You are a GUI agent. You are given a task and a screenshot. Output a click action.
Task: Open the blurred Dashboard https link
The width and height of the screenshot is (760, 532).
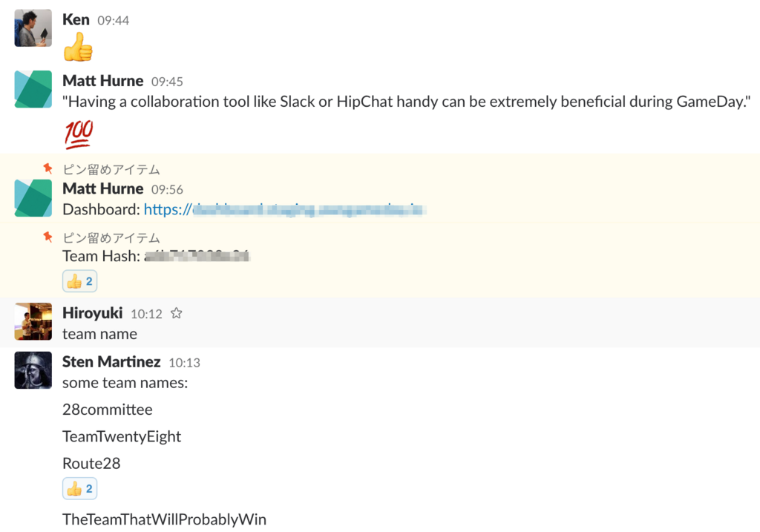coord(285,209)
